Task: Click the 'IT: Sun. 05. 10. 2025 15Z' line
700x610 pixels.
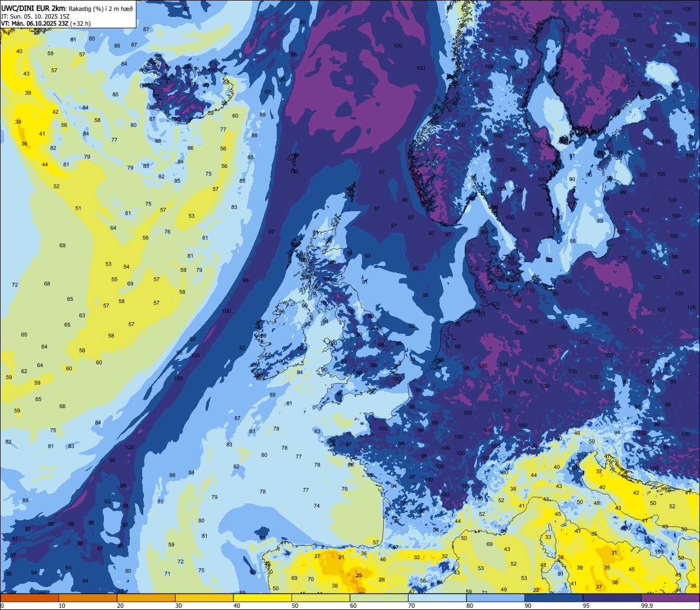Action: 36,16
